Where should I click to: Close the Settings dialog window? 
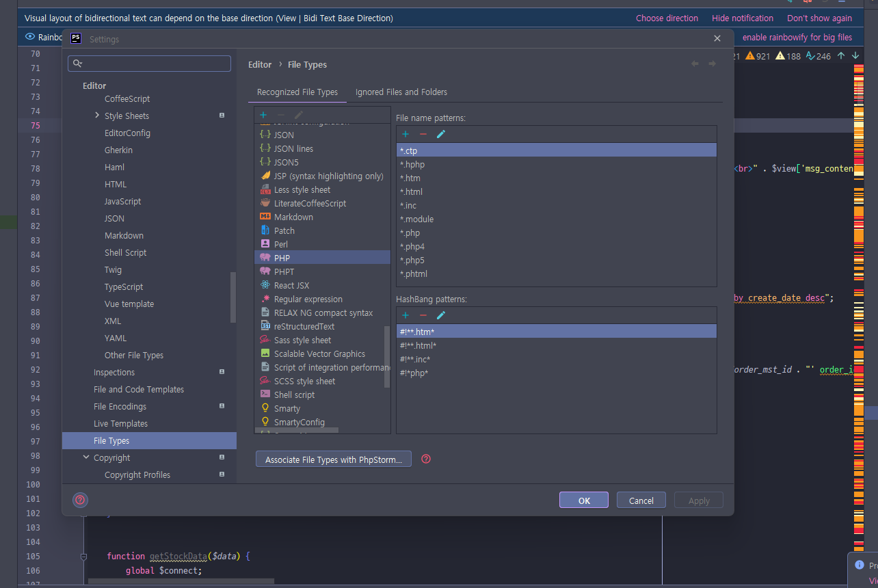pyautogui.click(x=717, y=39)
